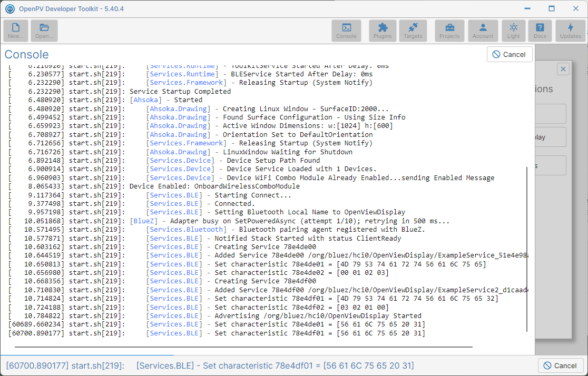Select the 'Connected.' log line

[x=132, y=204]
